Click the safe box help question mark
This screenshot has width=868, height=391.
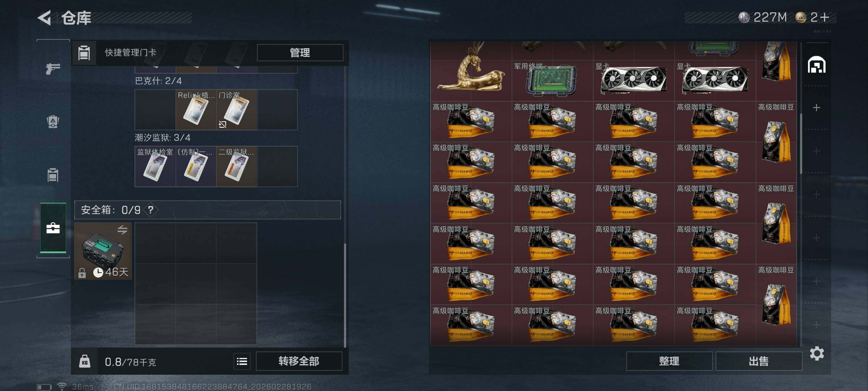pyautogui.click(x=151, y=210)
